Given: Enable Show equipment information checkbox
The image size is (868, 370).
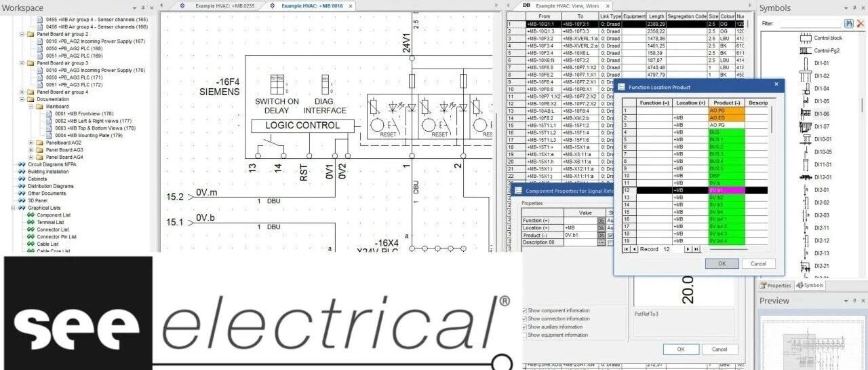Looking at the screenshot, I should [x=525, y=335].
